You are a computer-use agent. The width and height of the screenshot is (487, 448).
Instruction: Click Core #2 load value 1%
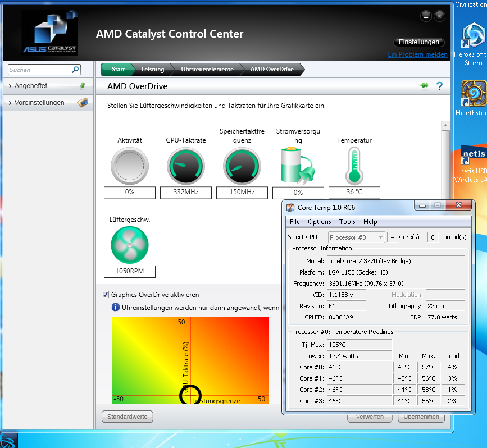pyautogui.click(x=453, y=390)
